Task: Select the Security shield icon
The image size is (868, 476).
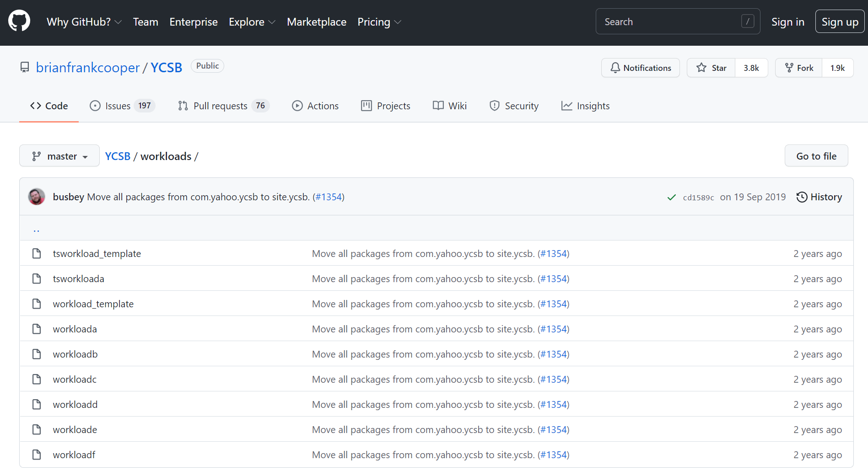Action: click(x=495, y=106)
